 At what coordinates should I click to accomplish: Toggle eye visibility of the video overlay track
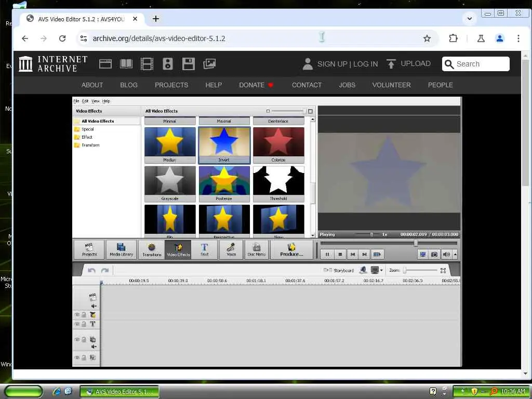(77, 339)
